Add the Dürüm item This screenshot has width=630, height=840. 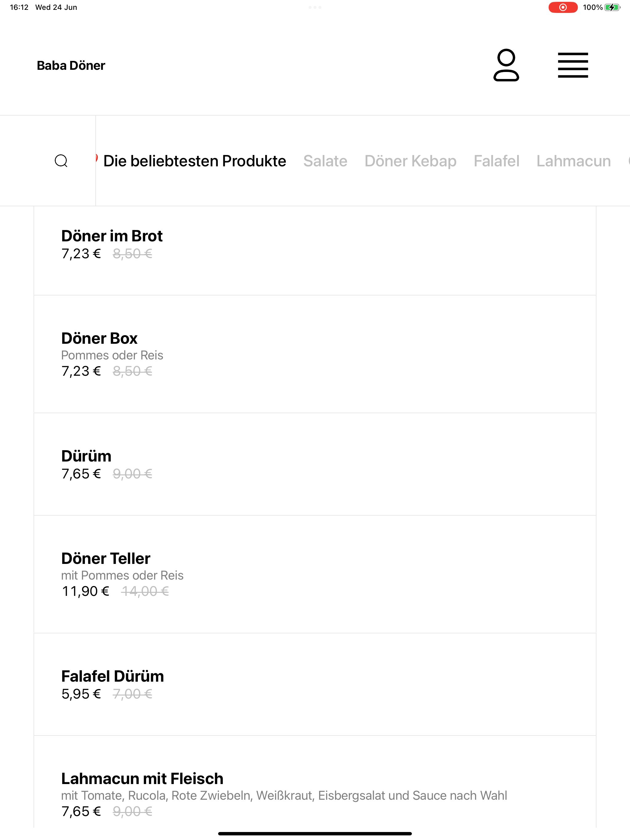315,464
